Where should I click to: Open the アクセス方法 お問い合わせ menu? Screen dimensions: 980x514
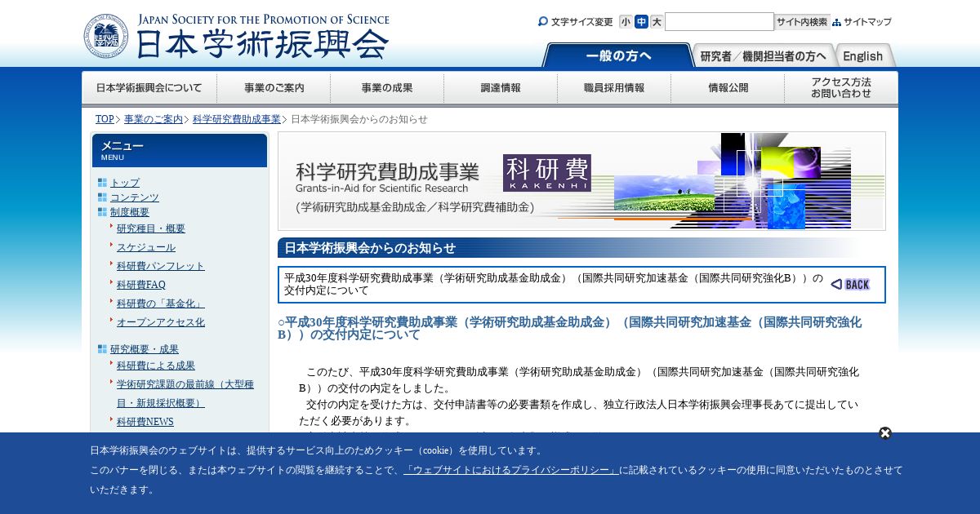tap(841, 88)
